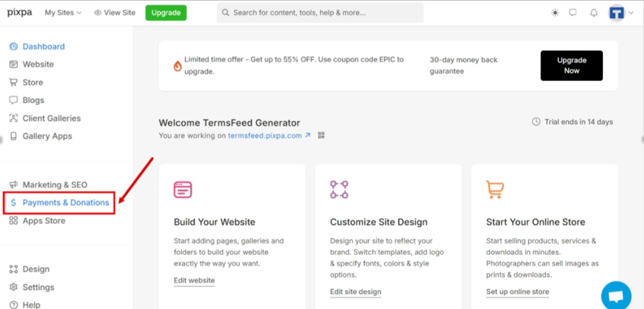Click the Dashboard gauge icon
This screenshot has width=644, height=309.
[14, 46]
